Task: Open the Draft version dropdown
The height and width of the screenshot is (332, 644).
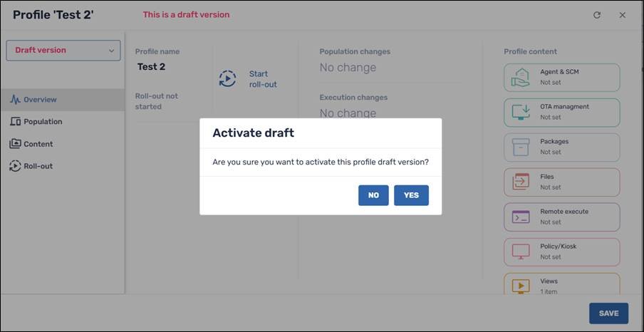Action: [63, 51]
